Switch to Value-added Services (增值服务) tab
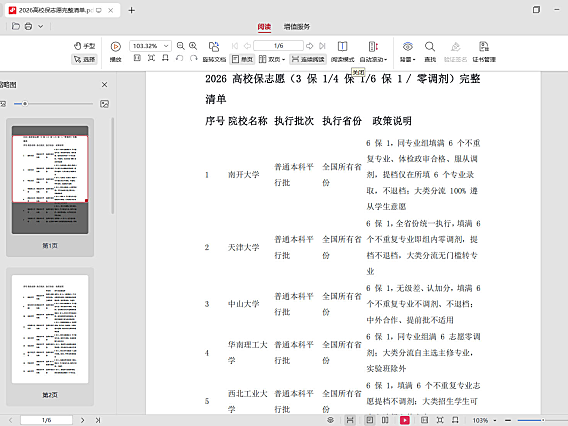The height and width of the screenshot is (426, 568). click(x=297, y=26)
